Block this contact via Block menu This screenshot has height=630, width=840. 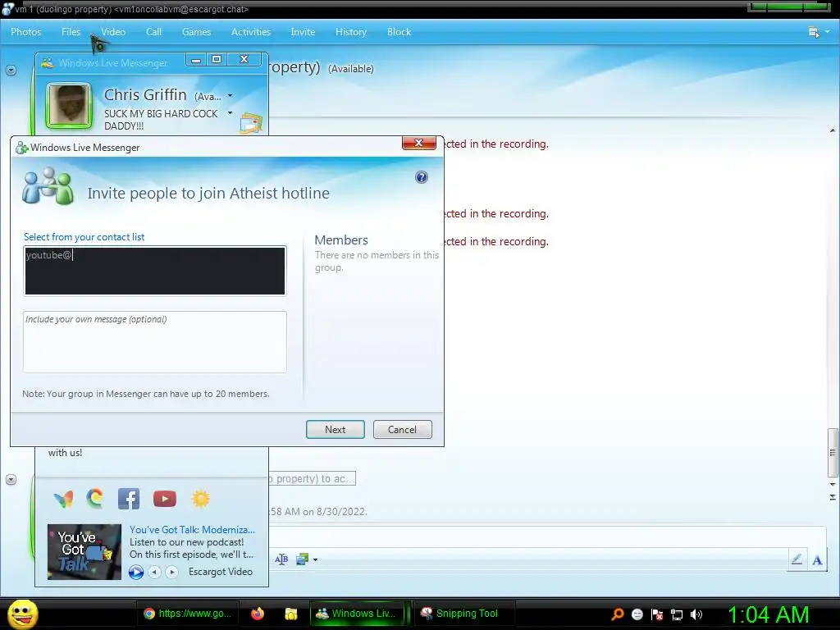[x=399, y=32]
